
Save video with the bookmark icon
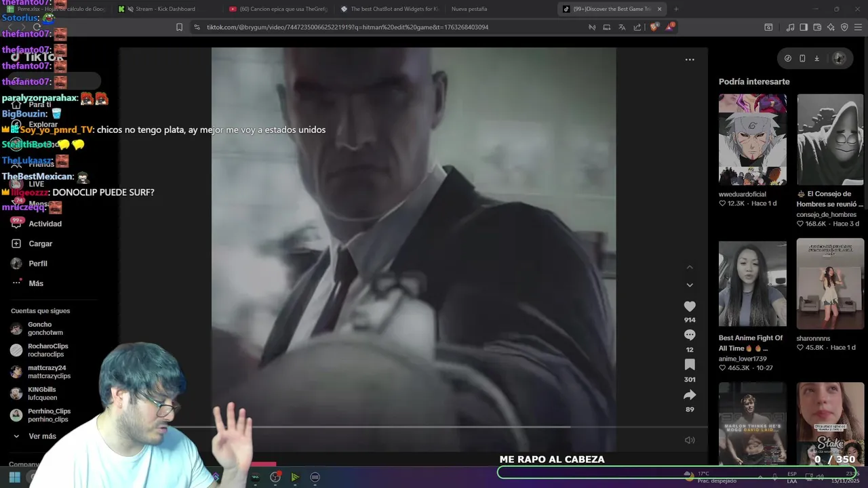[690, 365]
